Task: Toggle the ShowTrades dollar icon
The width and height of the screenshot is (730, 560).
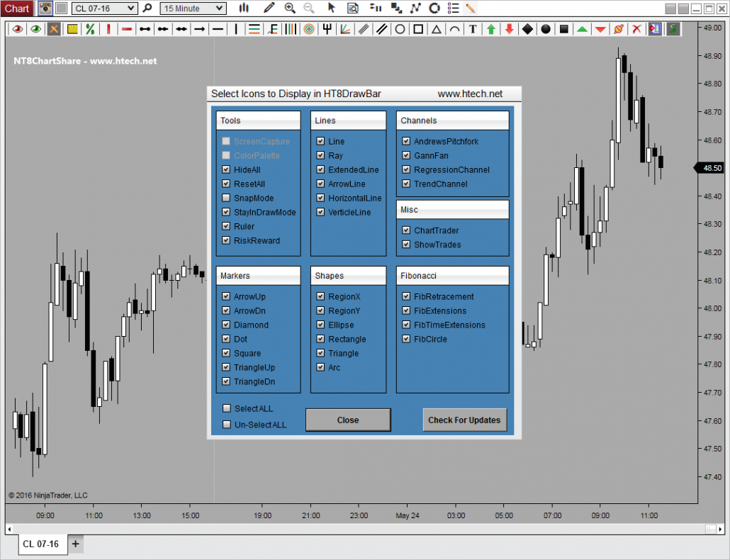Action: coord(673,29)
